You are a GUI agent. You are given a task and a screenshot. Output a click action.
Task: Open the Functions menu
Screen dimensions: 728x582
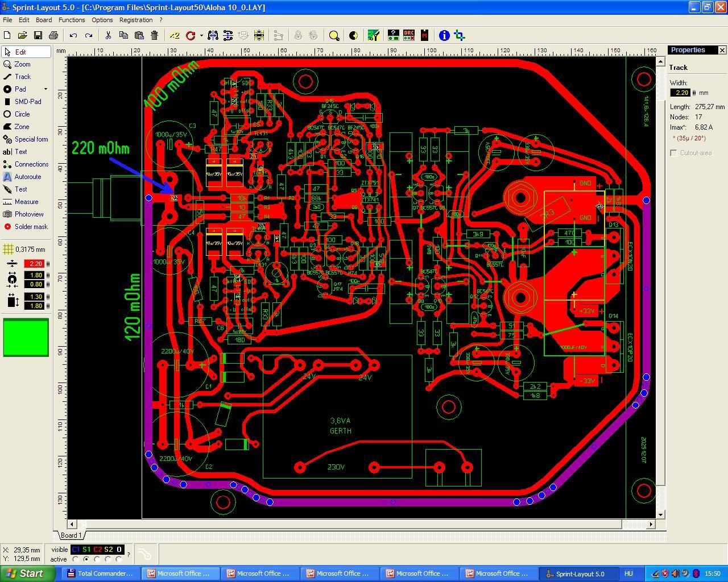click(x=72, y=20)
